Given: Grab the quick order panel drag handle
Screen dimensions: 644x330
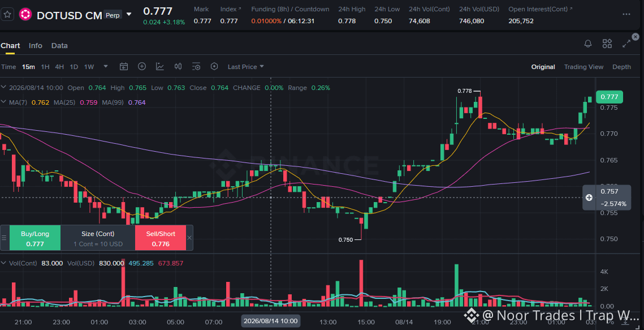Looking at the screenshot, I should pyautogui.click(x=4, y=238).
